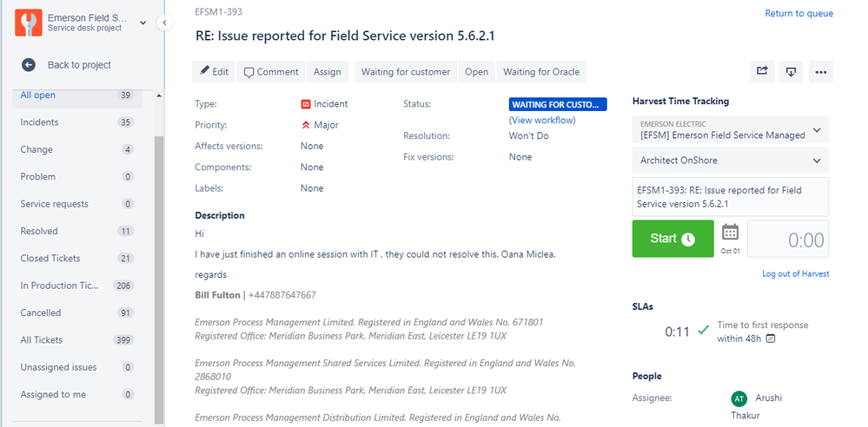Click the Assign button
868x427 pixels.
(x=328, y=71)
